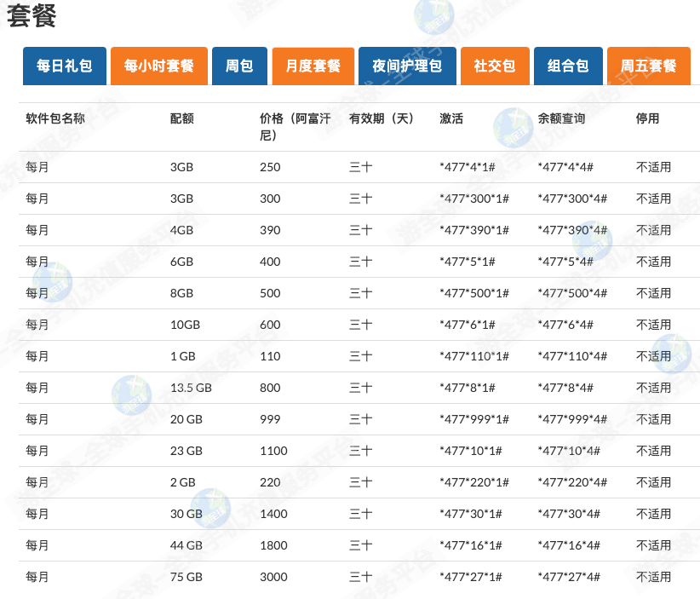This screenshot has height=599, width=700.
Task: Select activation code *477*999*1#
Action: click(473, 419)
